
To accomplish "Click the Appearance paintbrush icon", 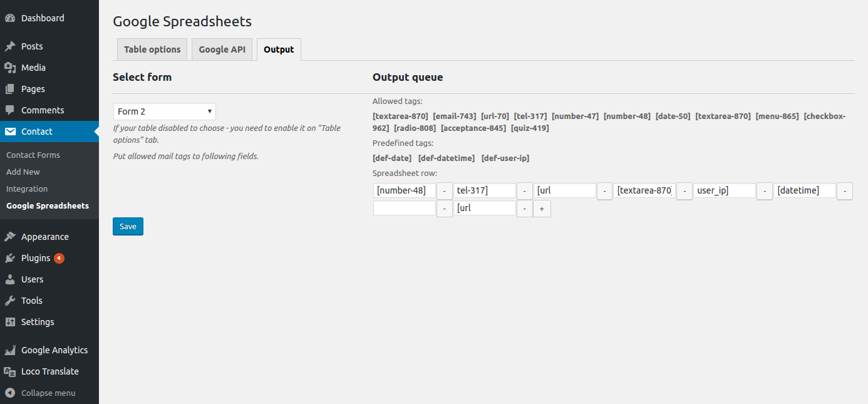I will coord(10,237).
